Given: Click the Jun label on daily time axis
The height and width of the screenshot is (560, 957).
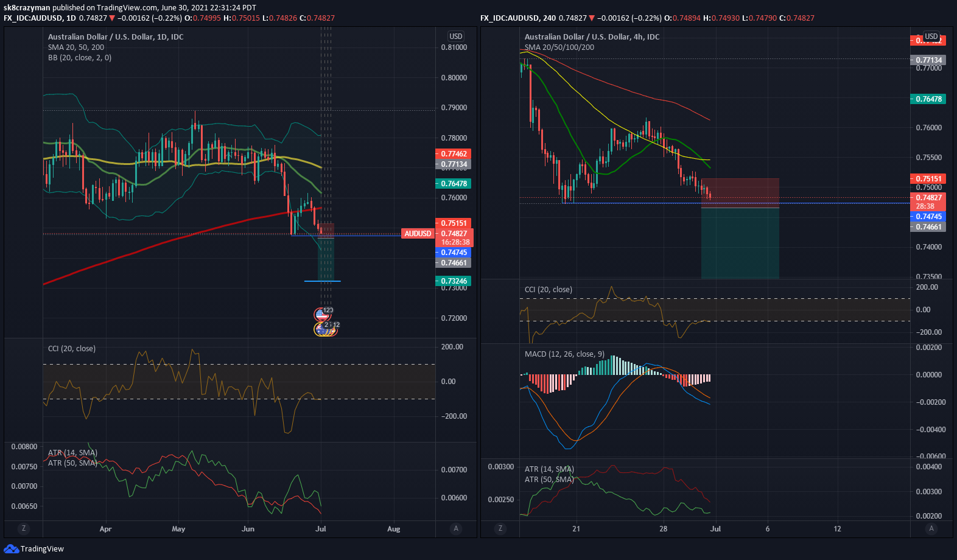Looking at the screenshot, I should [248, 528].
